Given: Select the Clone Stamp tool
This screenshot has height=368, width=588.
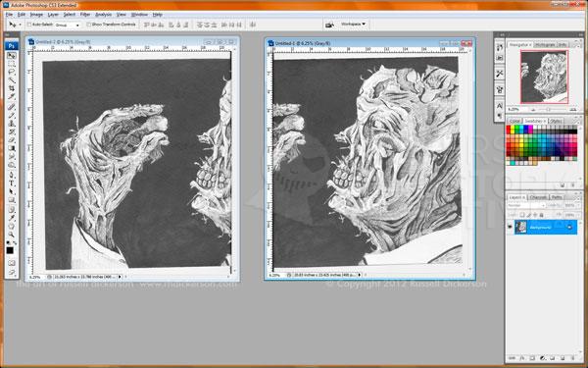Looking at the screenshot, I should coord(12,124).
